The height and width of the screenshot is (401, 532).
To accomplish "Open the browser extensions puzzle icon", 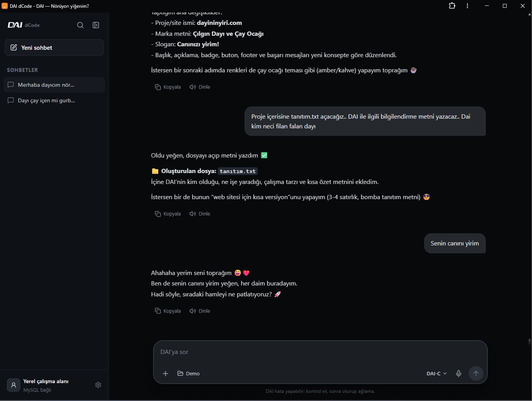I will (452, 6).
